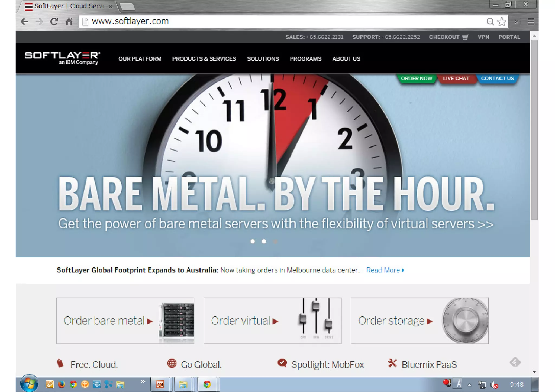Click the green Order Now button
The height and width of the screenshot is (392, 555).
coord(417,79)
